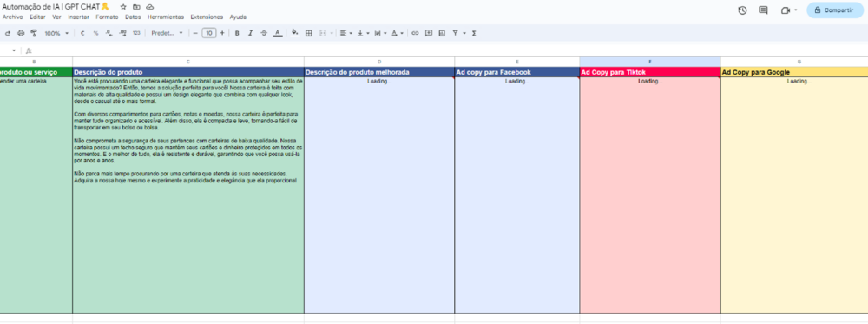Image resolution: width=868 pixels, height=324 pixels.
Task: Apply currency format
Action: (x=82, y=33)
